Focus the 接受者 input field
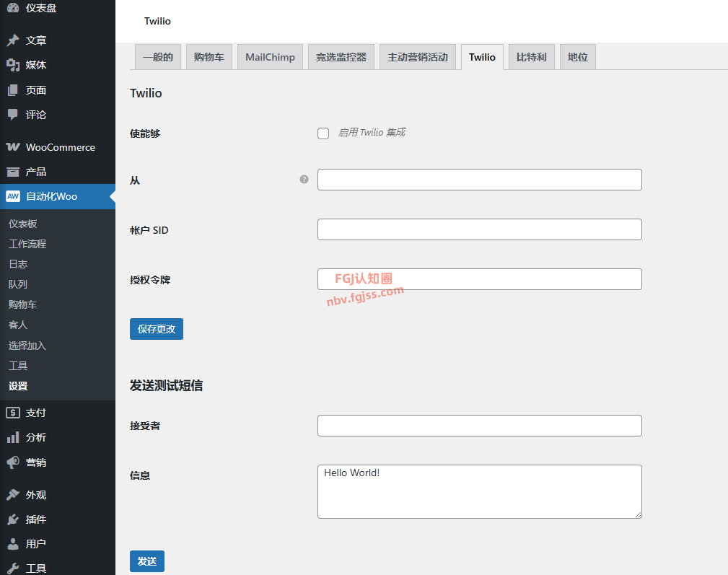Viewport: 728px width, 575px height. (x=480, y=426)
